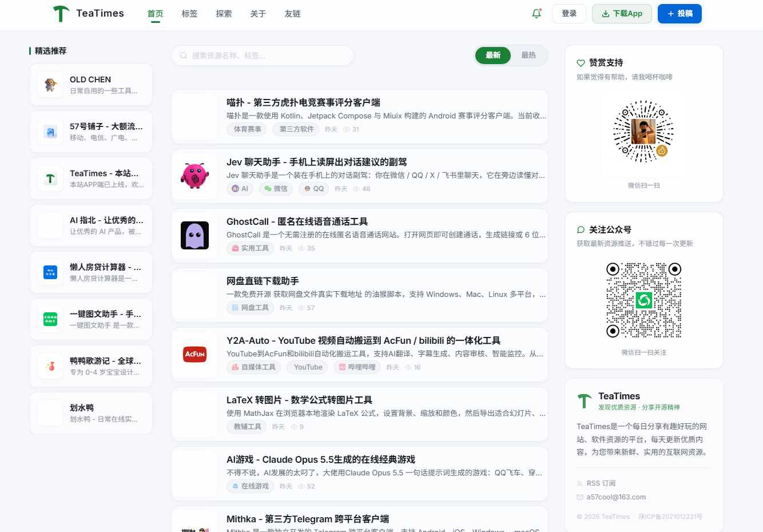This screenshot has width=763, height=532.
Task: Select the 第三方软件 tag
Action: click(297, 129)
